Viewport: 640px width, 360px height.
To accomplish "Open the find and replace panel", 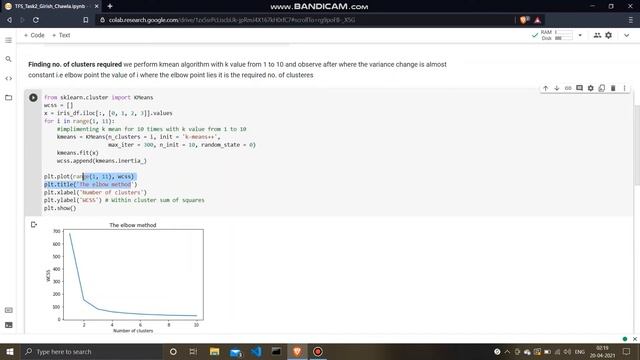I will (8, 59).
